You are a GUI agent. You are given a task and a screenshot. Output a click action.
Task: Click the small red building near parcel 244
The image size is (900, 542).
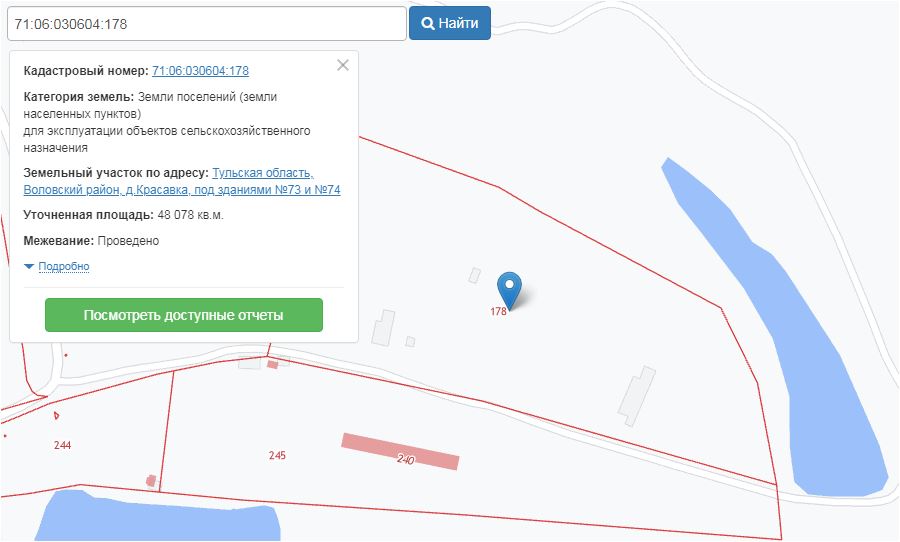click(151, 481)
